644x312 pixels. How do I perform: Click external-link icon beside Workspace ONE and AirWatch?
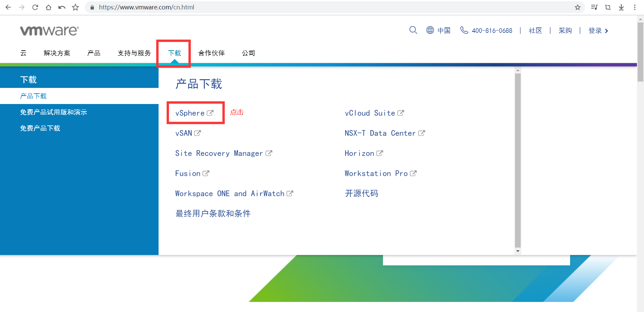click(x=290, y=194)
